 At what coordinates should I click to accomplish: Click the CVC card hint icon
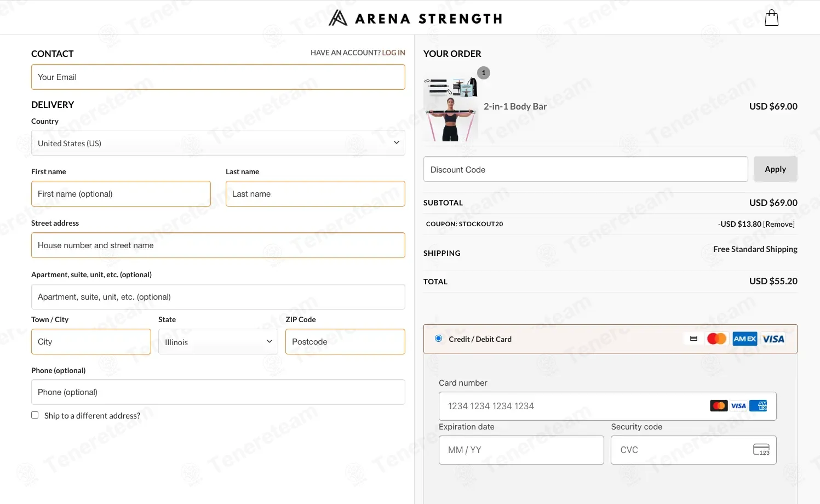pos(761,450)
